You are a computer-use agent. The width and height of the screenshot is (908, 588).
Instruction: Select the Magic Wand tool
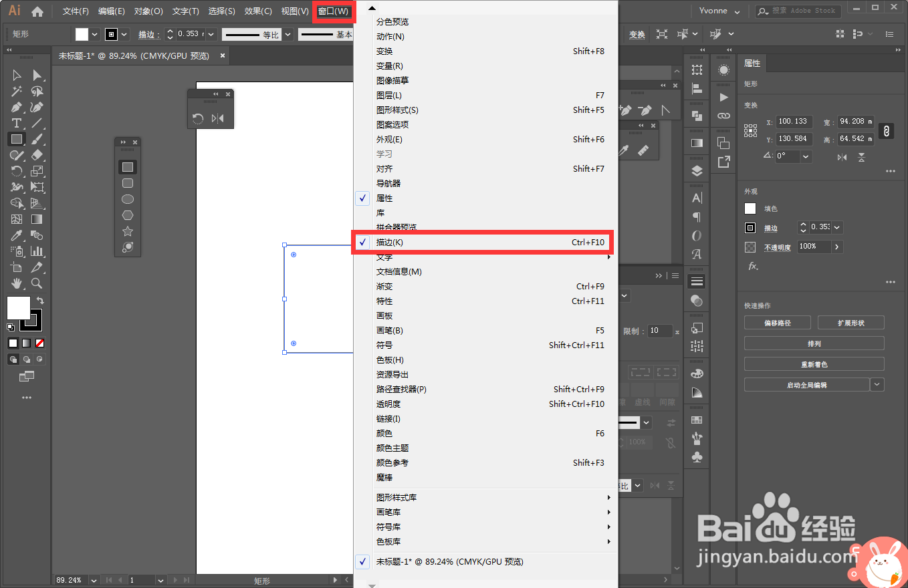point(17,91)
